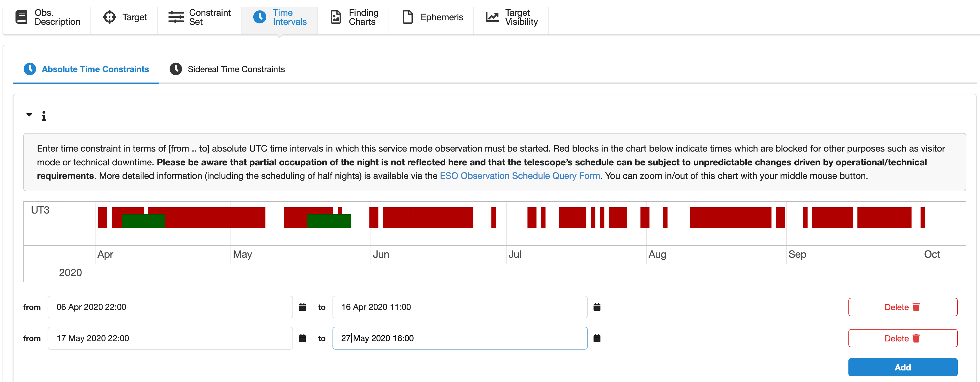The image size is (980, 382).
Task: Click the '17 May 2020 22:00' from field
Action: coord(170,338)
